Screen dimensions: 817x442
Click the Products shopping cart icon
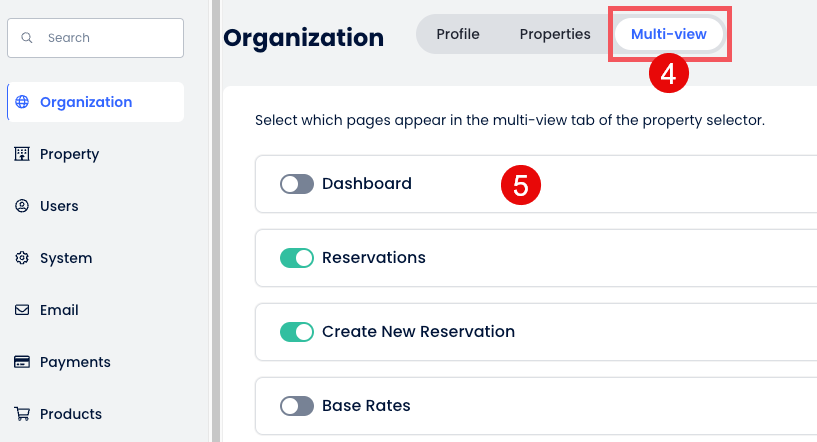tap(22, 414)
